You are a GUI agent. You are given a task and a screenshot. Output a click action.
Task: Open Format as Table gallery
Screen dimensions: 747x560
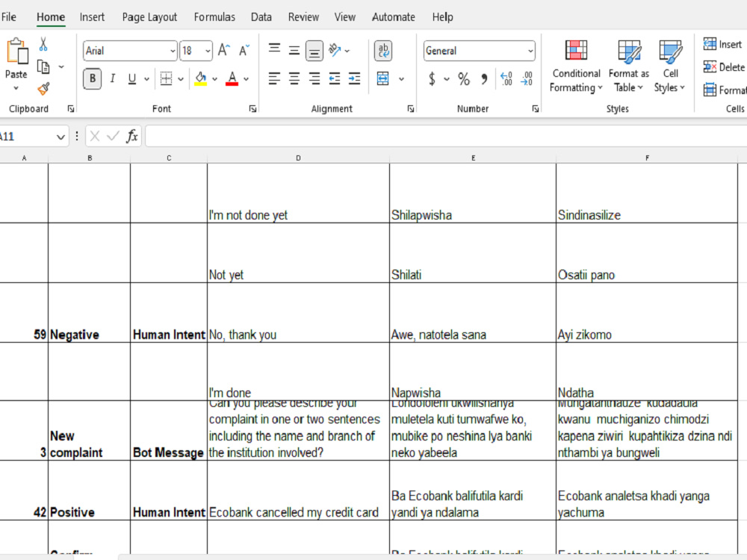tap(628, 66)
